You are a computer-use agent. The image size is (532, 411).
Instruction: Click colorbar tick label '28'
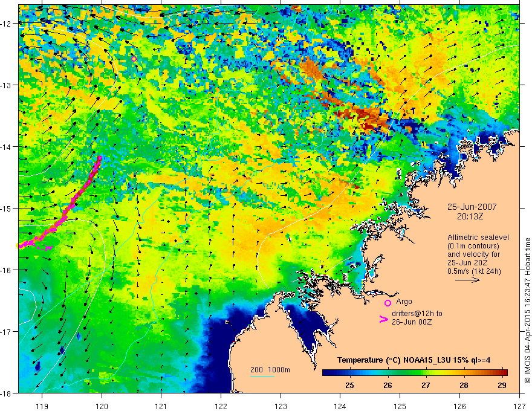pos(464,385)
